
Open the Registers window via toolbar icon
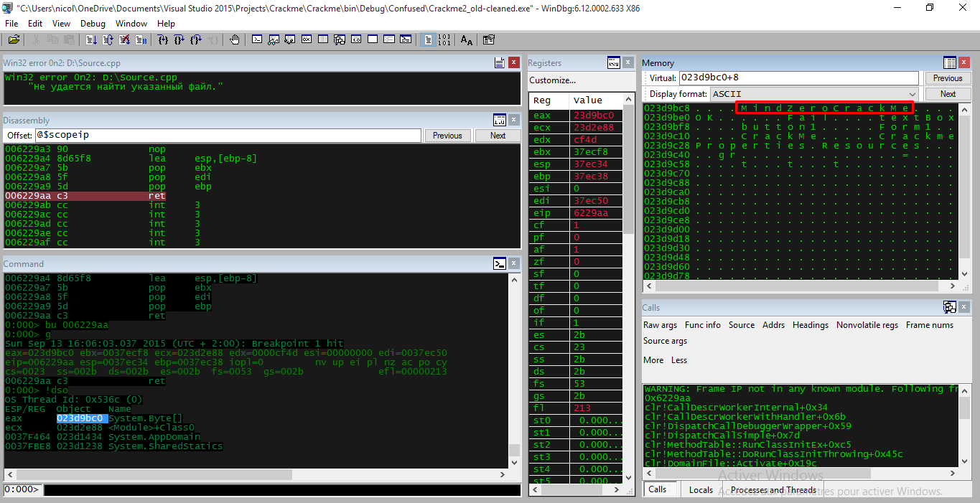click(307, 40)
